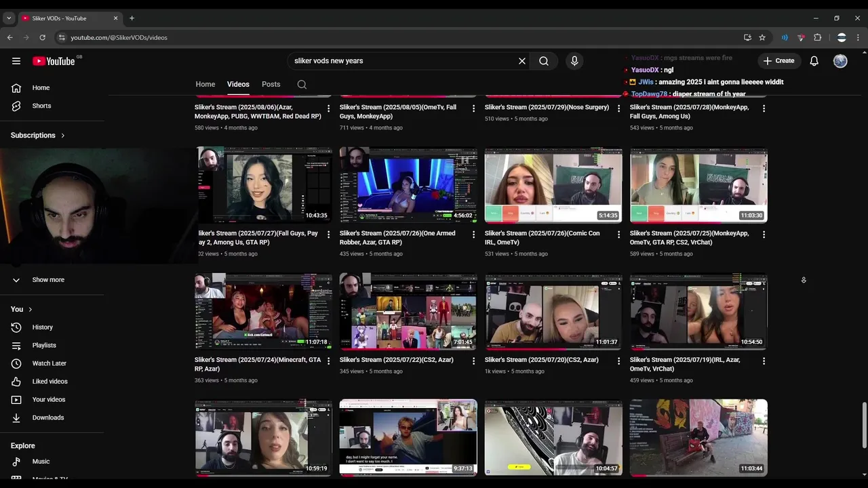Open options for Nose Surgery stream
This screenshot has height=488, width=868.
click(x=618, y=108)
